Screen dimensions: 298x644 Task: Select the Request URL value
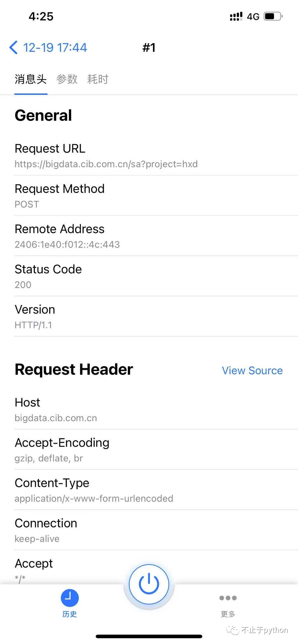(106, 164)
